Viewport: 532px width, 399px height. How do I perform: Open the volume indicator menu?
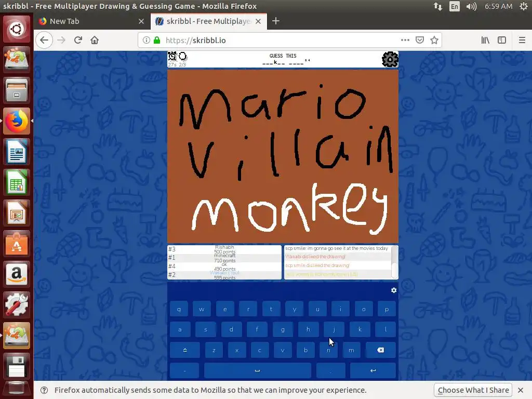471,6
